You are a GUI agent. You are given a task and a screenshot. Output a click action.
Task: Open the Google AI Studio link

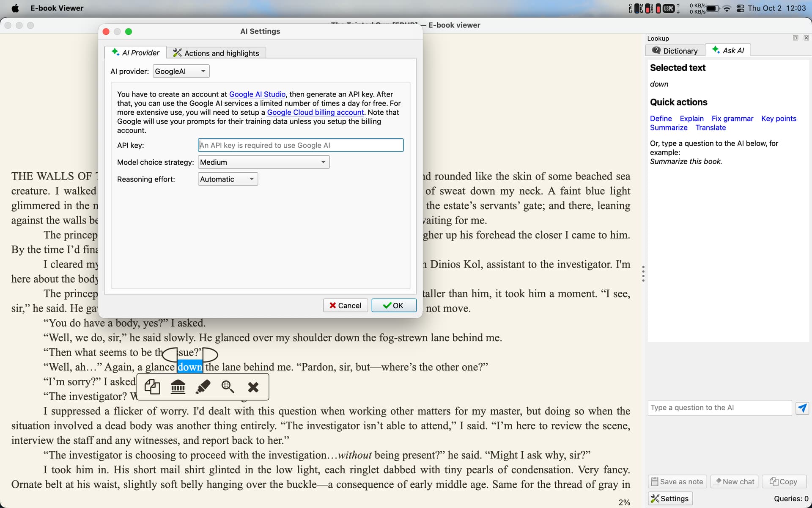pyautogui.click(x=257, y=94)
